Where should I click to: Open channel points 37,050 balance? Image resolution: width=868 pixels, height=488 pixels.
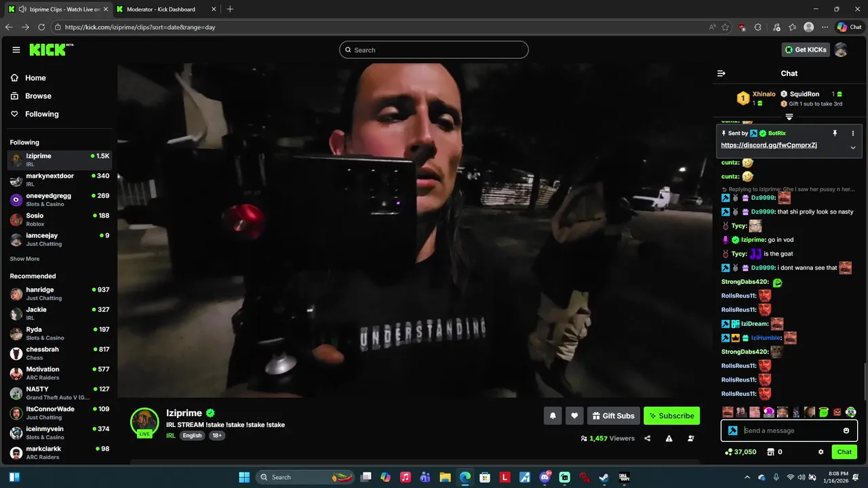coord(741,452)
